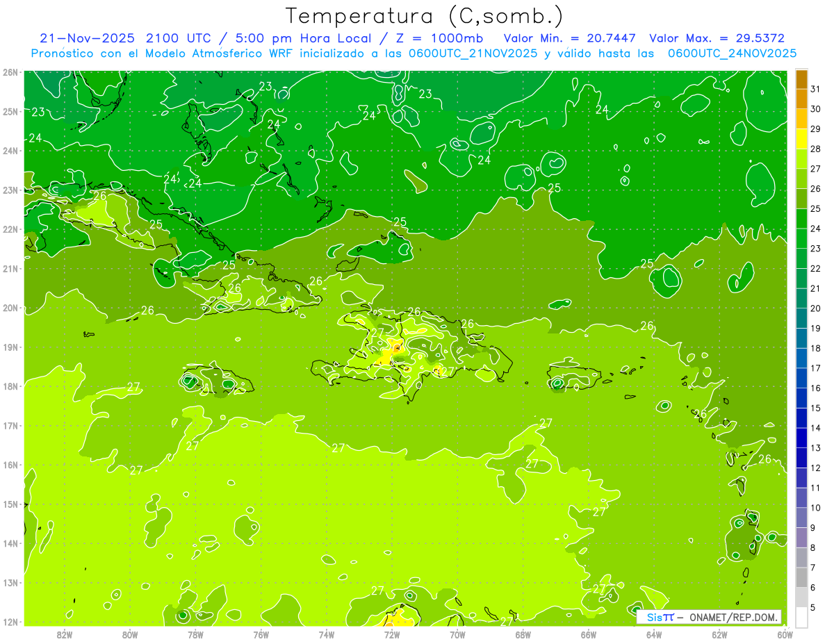This screenshot has height=644, width=834.
Task: Click the "SisPI – ONAMET/REP.DOM." credit label
Action: coord(708,617)
